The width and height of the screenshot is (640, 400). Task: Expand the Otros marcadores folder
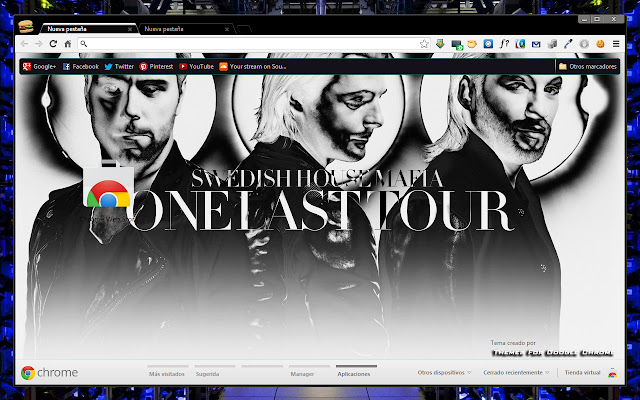(x=588, y=67)
